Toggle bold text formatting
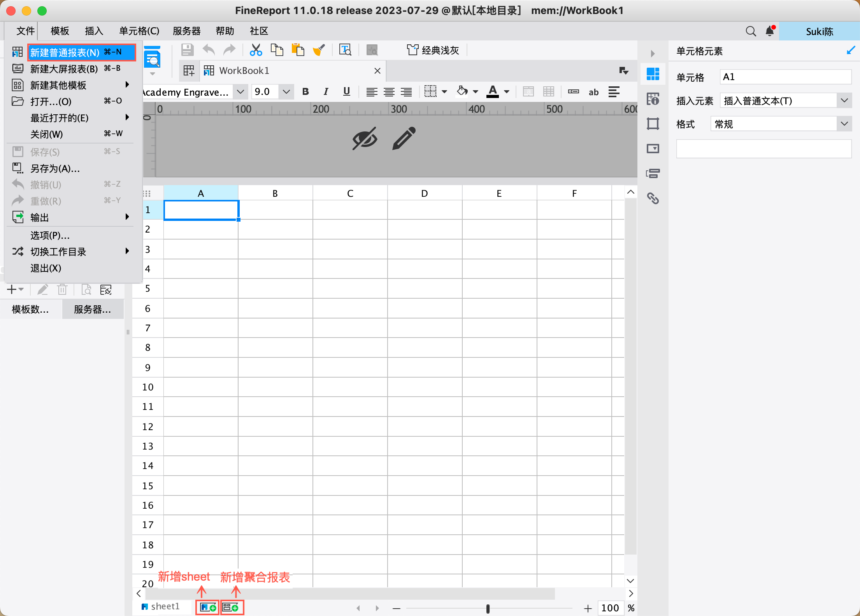 coord(305,92)
